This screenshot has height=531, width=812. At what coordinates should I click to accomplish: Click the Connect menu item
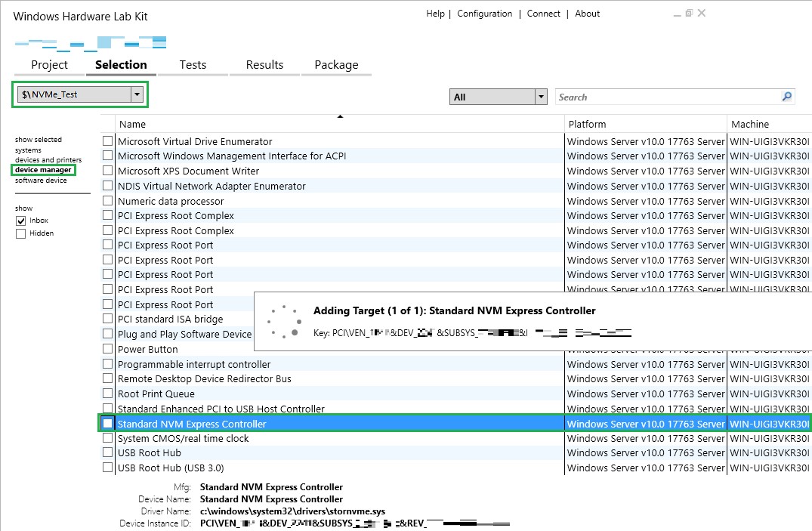[544, 14]
